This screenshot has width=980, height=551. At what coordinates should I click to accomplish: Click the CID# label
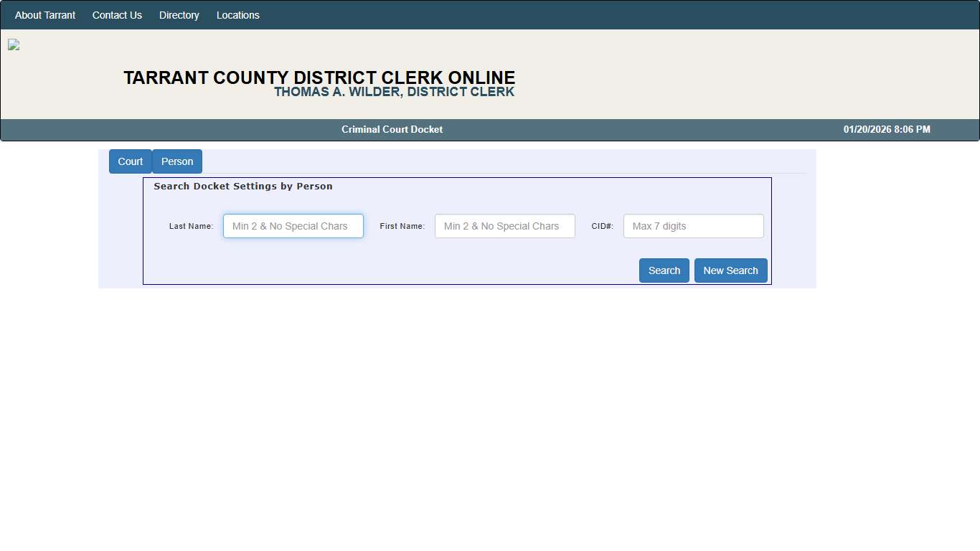click(x=602, y=226)
